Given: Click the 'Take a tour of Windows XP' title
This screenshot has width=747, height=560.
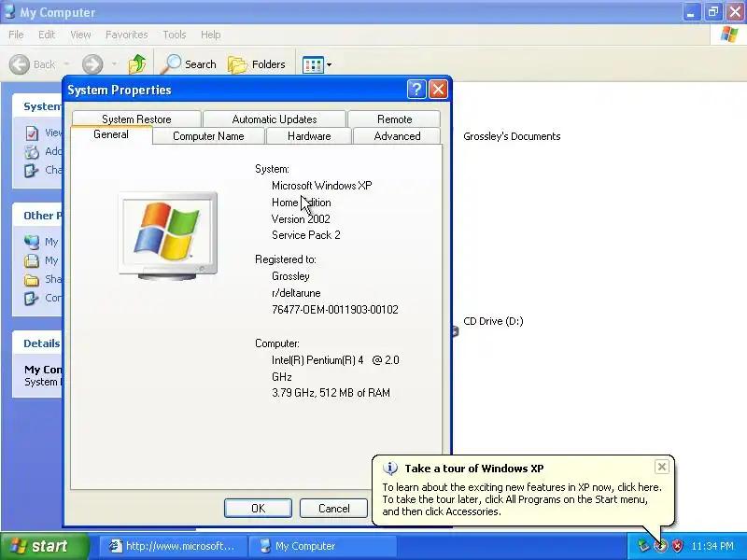Looking at the screenshot, I should (x=474, y=469).
